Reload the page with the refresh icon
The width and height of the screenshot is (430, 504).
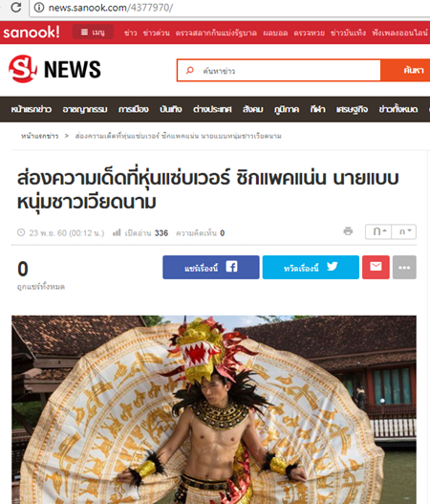click(15, 7)
